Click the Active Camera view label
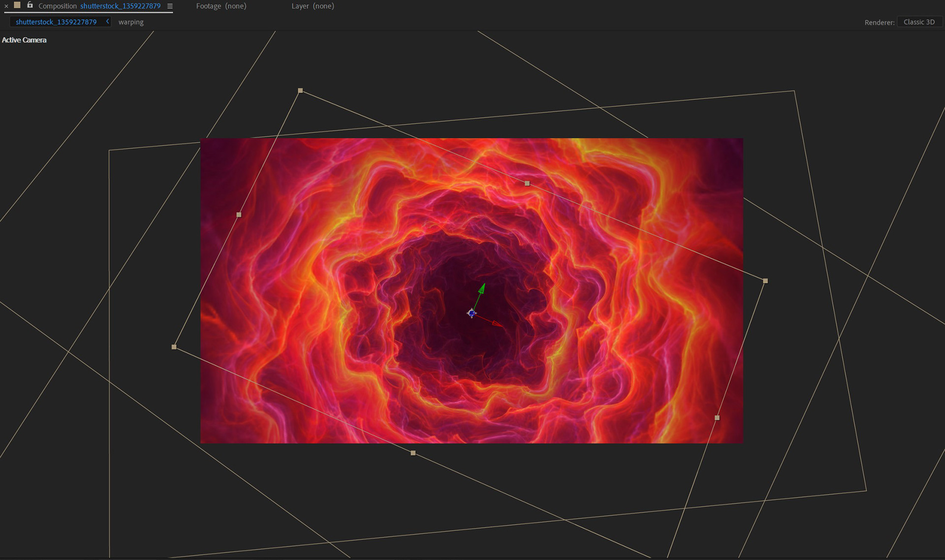Image resolution: width=945 pixels, height=560 pixels. (x=24, y=40)
